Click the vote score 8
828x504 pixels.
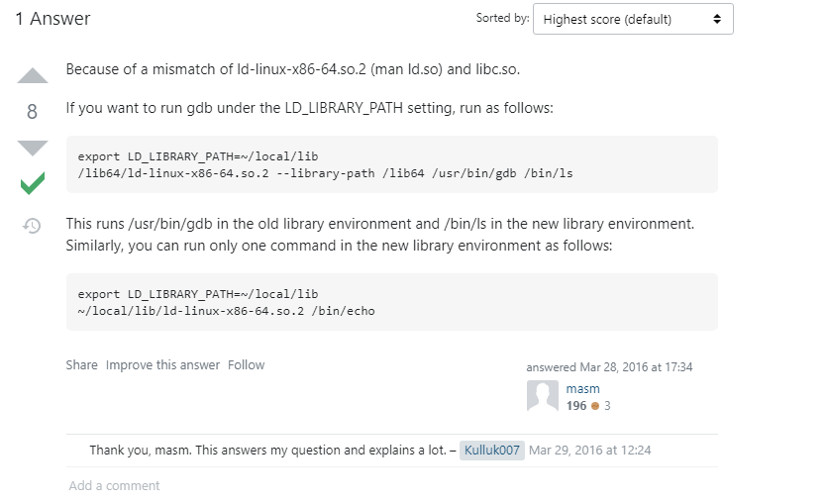coord(33,112)
